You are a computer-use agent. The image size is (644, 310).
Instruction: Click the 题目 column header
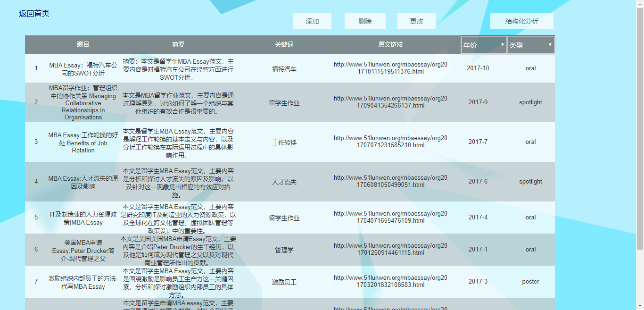point(83,44)
